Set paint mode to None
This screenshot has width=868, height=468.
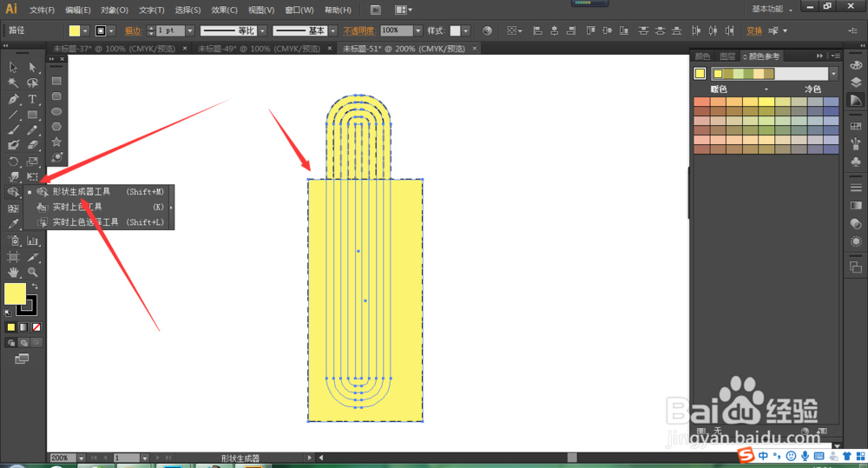coord(36,327)
